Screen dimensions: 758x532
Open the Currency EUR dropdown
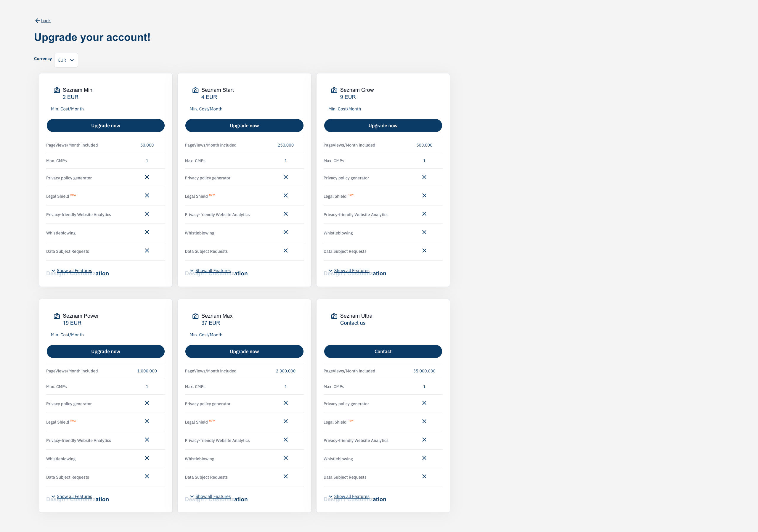66,60
